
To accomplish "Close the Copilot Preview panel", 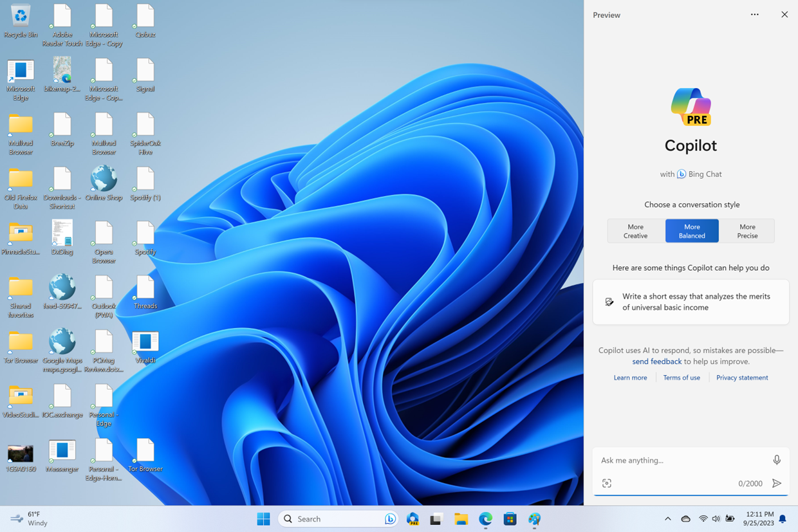I will click(784, 15).
